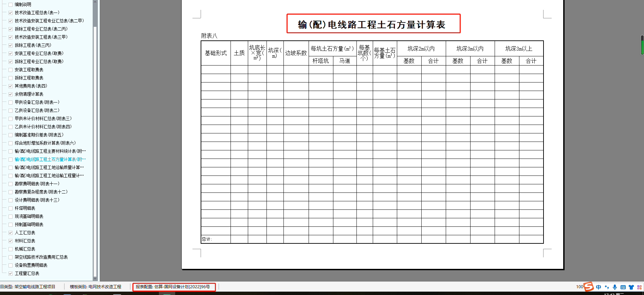This screenshot has width=644, height=295.
Task: Check 勘察费明细表(附表十一) checkbox
Action: tap(11, 184)
